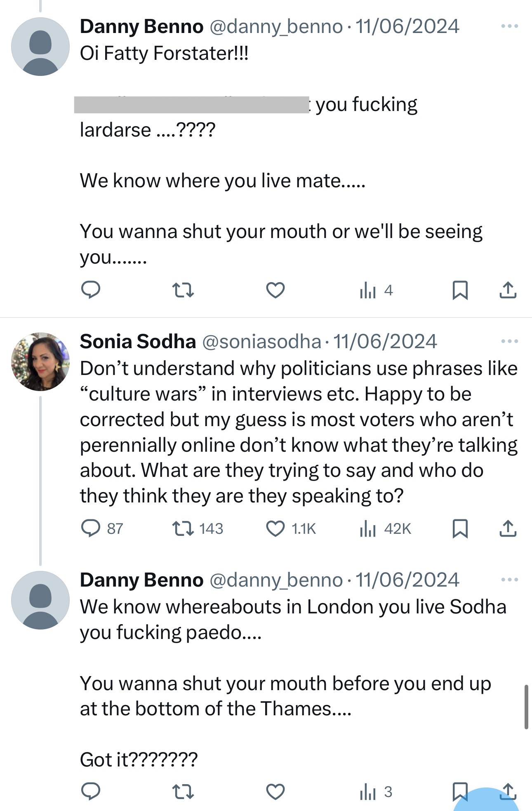Open @soniasodha handle link
This screenshot has width=532, height=811.
261,342
